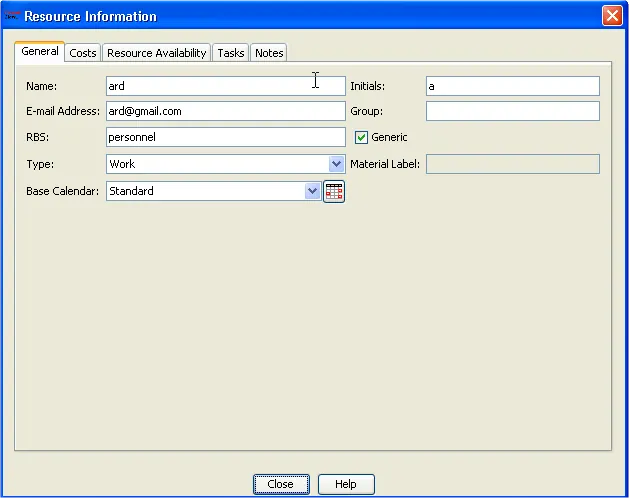
Task: Click the E-mail Address: label
Action: point(63,111)
